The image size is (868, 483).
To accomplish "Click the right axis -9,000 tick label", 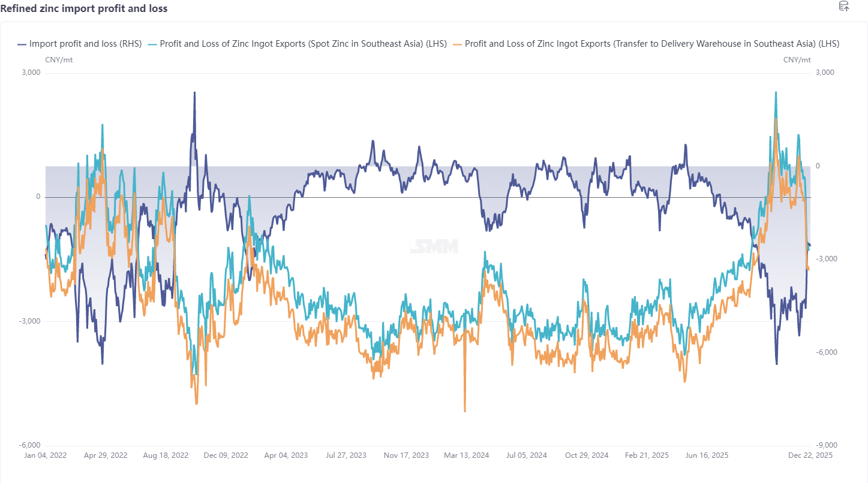I will click(825, 445).
